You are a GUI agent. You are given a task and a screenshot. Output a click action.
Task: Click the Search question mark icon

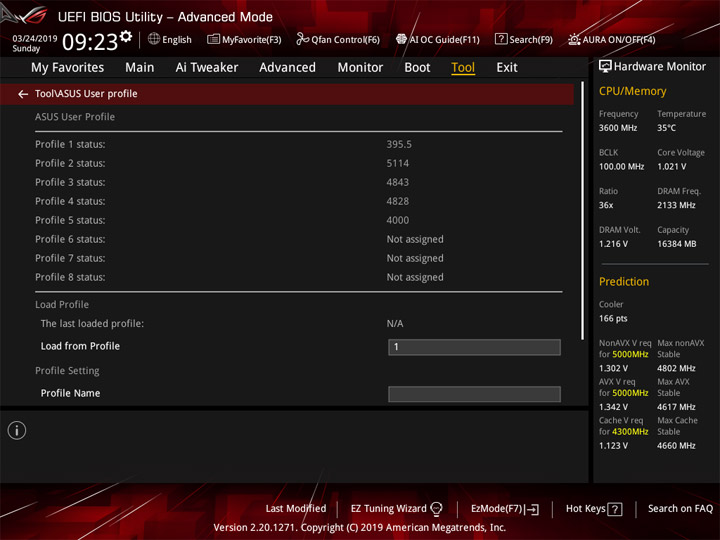(501, 39)
